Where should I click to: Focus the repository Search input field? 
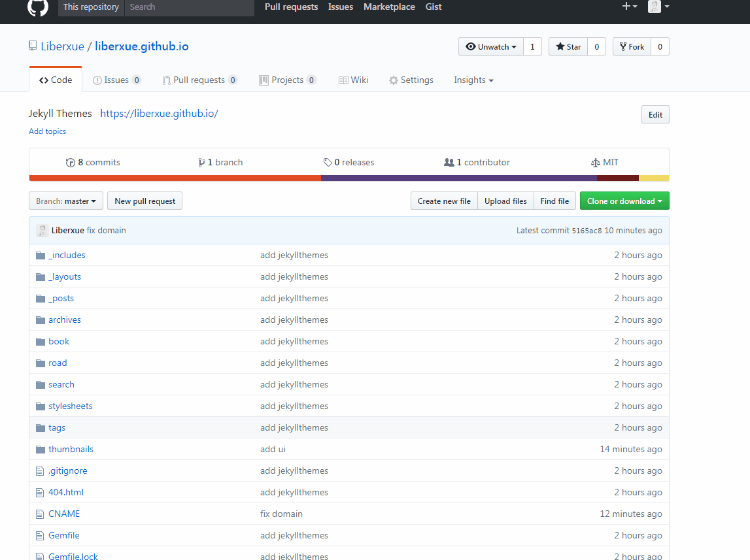tap(190, 7)
